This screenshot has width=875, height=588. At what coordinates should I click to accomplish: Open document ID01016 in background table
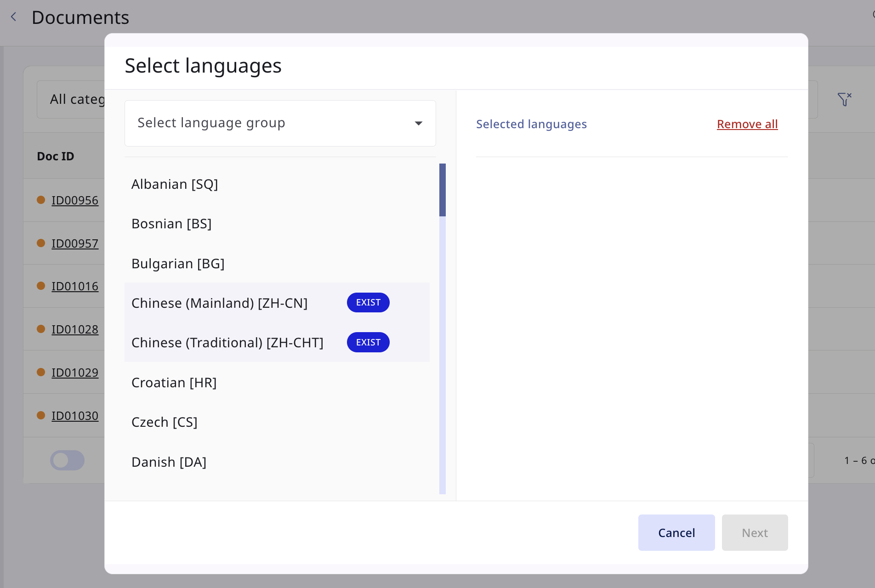pos(75,286)
